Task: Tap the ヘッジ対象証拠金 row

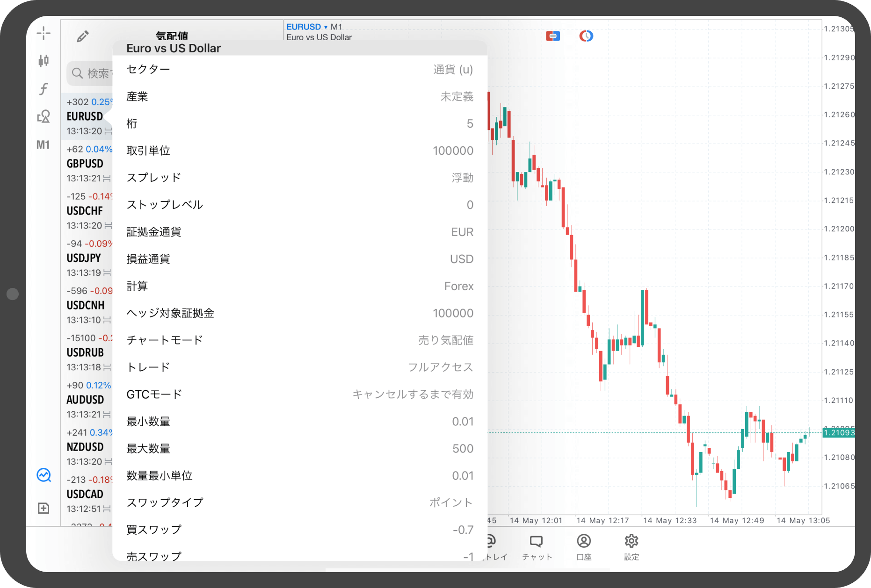Action: pyautogui.click(x=300, y=313)
